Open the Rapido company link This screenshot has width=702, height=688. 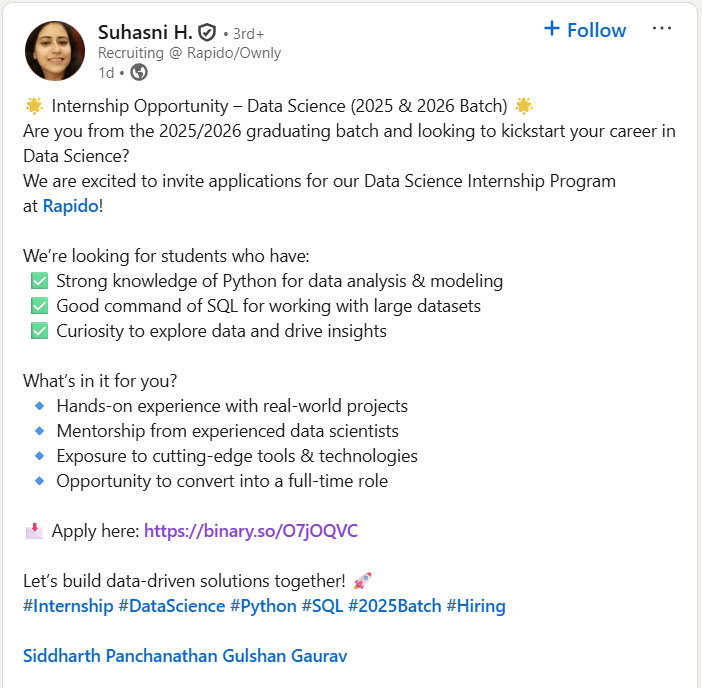click(70, 206)
